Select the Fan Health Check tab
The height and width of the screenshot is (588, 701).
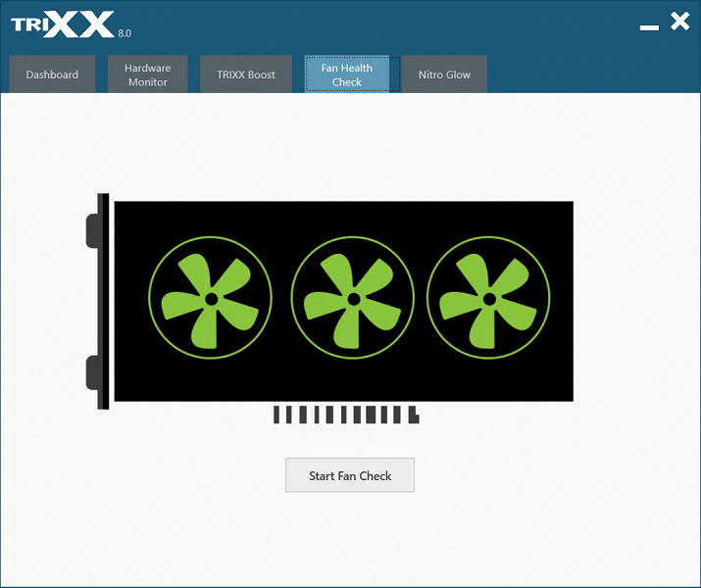point(346,74)
